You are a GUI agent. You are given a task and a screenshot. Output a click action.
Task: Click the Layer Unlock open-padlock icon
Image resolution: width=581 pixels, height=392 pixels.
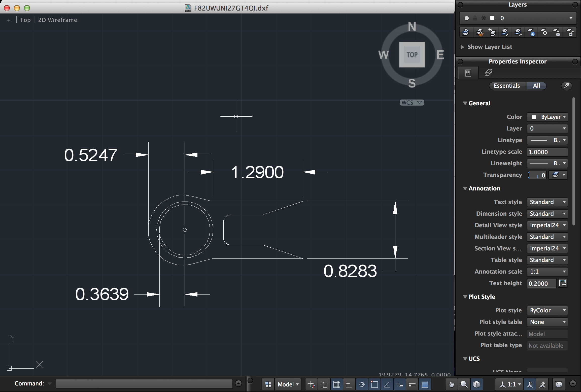570,33
